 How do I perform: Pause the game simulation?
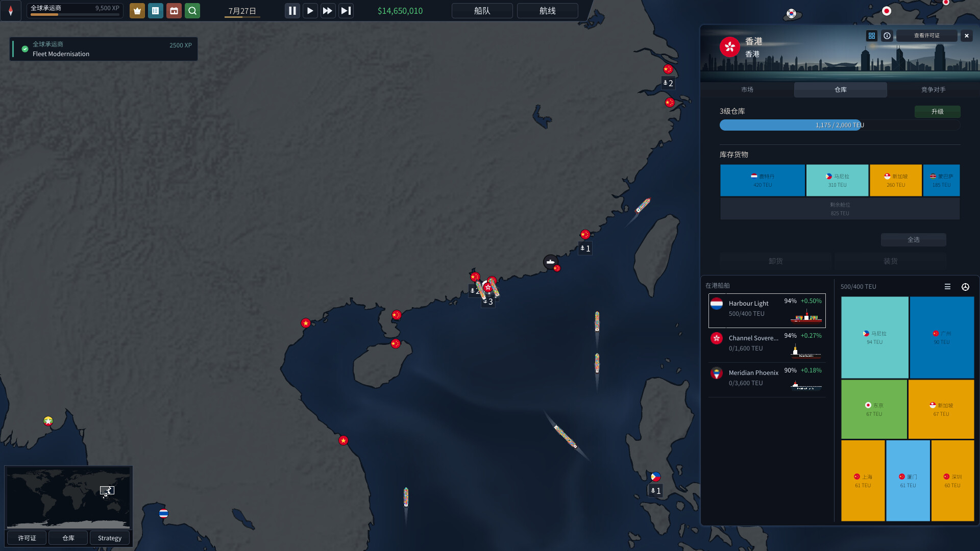click(x=292, y=11)
